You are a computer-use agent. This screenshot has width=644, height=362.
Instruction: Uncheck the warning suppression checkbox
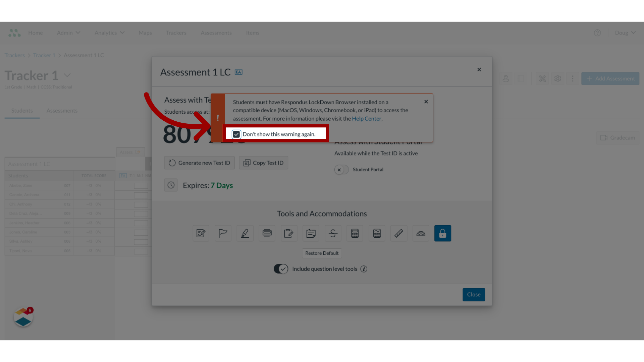tap(236, 133)
